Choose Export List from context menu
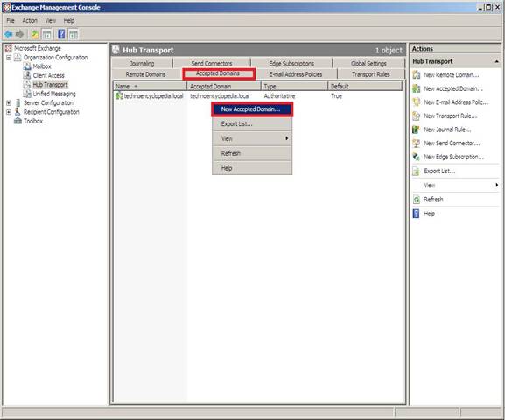The image size is (505, 420). (252, 123)
